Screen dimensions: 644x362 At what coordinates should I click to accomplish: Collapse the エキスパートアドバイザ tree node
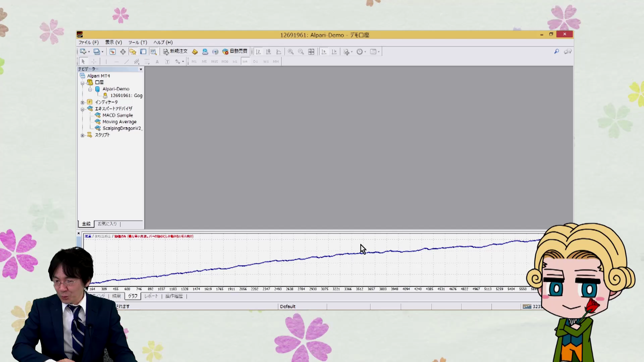click(83, 109)
